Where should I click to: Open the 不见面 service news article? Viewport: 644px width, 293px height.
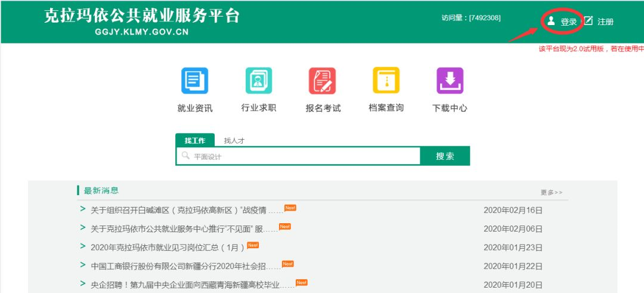click(x=184, y=229)
